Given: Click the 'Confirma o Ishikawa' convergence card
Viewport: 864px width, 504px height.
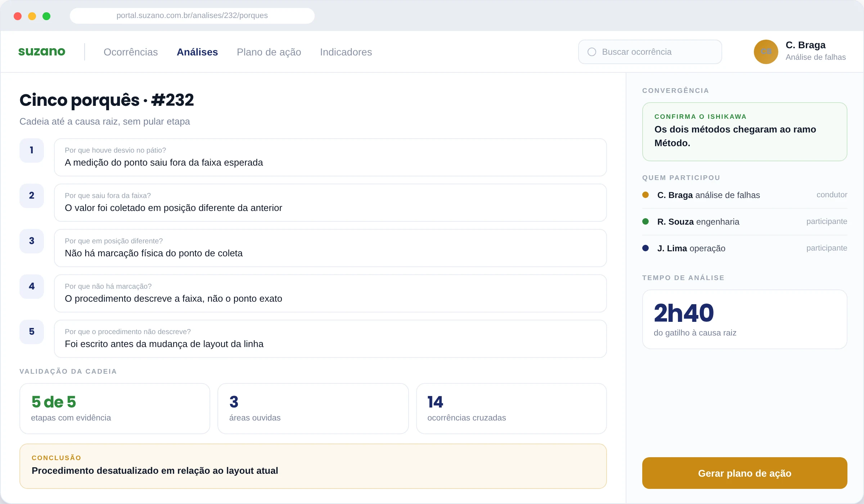Looking at the screenshot, I should click(x=744, y=132).
